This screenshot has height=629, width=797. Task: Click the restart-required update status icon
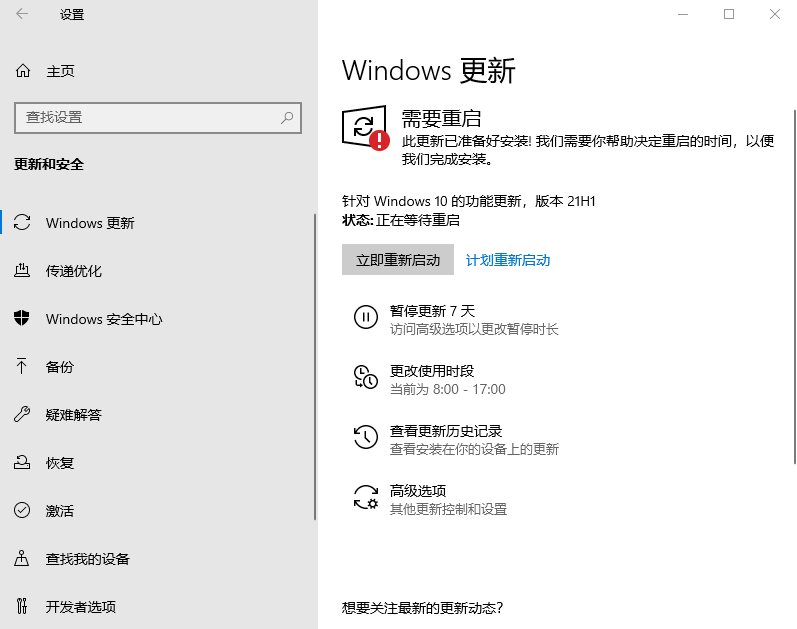tap(365, 128)
